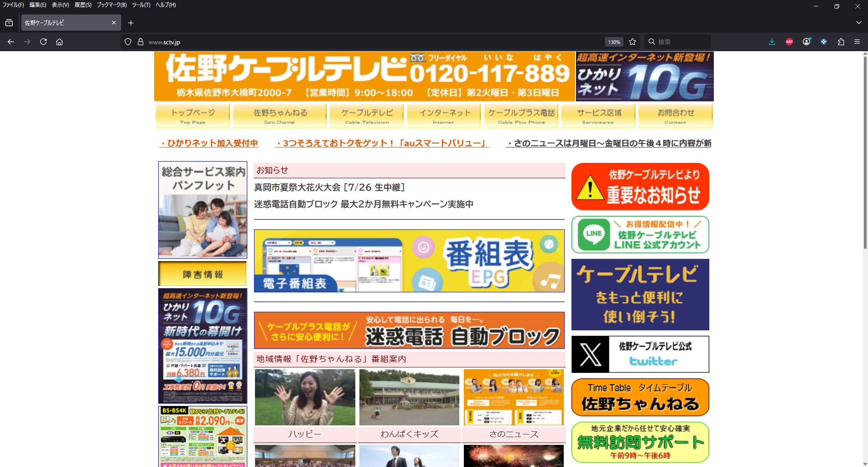Open インターネット nav button
The height and width of the screenshot is (467, 868).
[444, 116]
